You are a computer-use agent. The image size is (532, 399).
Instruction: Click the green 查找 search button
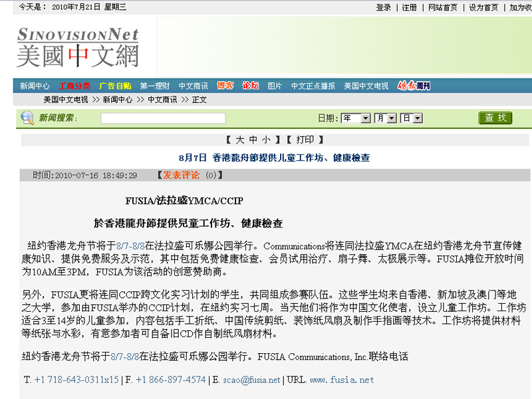click(x=495, y=118)
